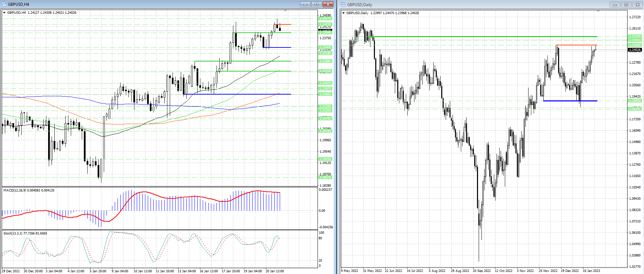Close the GBPUSD,H4 chart window
This screenshot has width=644, height=274.
click(x=328, y=4)
